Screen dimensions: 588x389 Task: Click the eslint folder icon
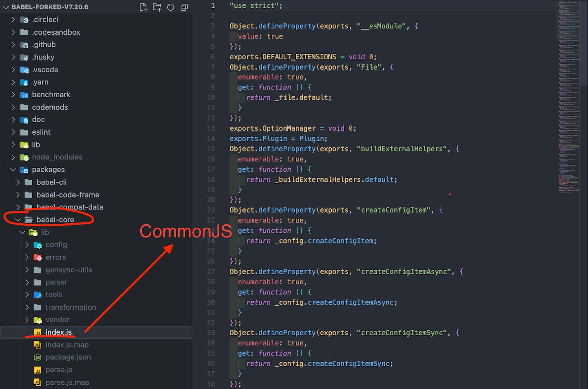24,132
